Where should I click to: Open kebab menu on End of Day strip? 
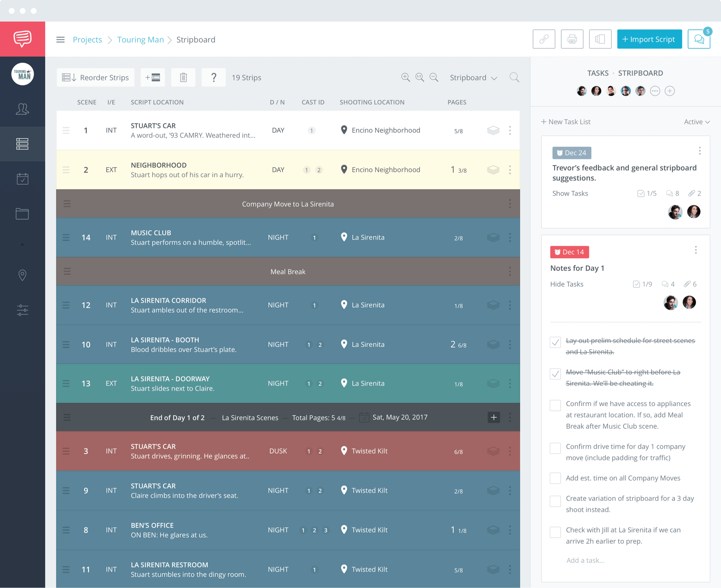pos(510,417)
